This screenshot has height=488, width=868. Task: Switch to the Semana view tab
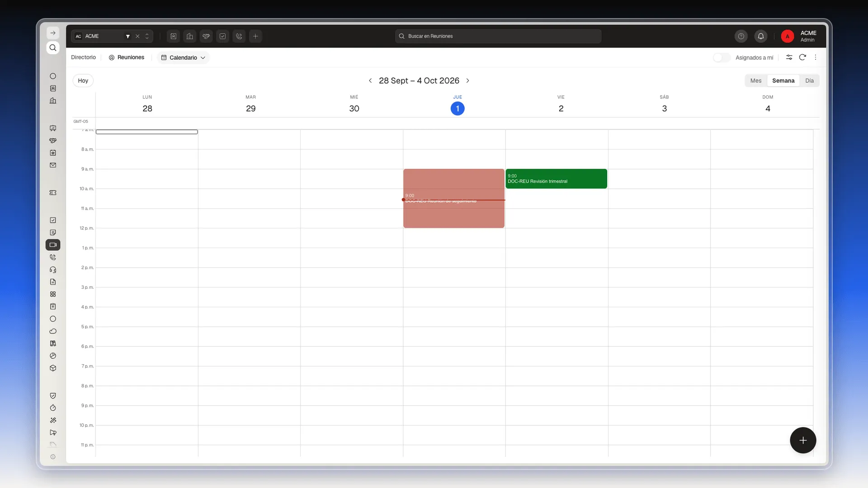783,80
